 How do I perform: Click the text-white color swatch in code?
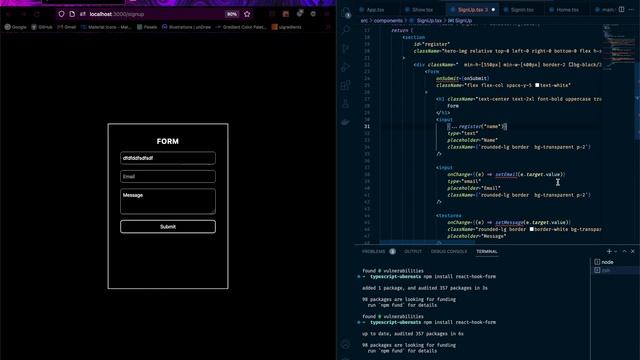[537, 85]
